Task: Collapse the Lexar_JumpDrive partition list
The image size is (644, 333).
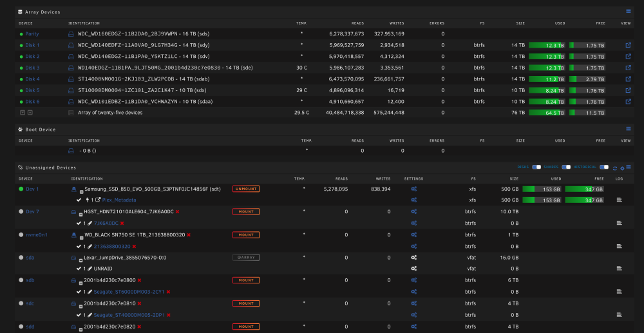Action: 81,260
